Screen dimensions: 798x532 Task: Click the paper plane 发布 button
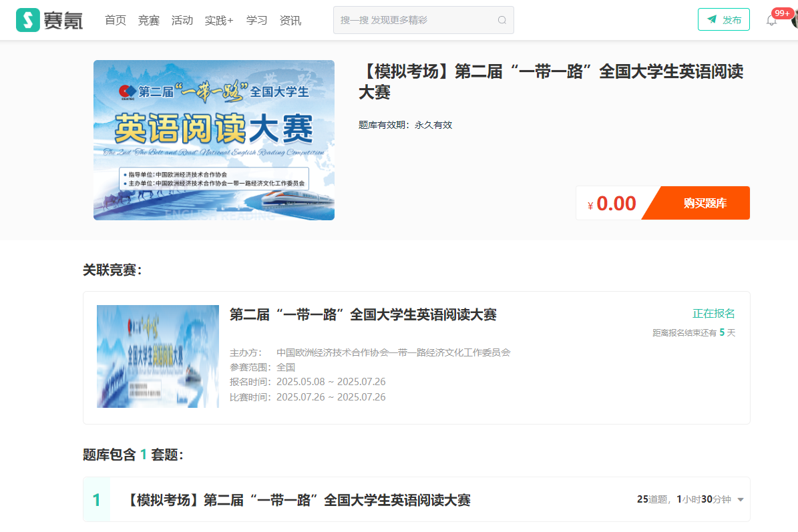pyautogui.click(x=723, y=20)
